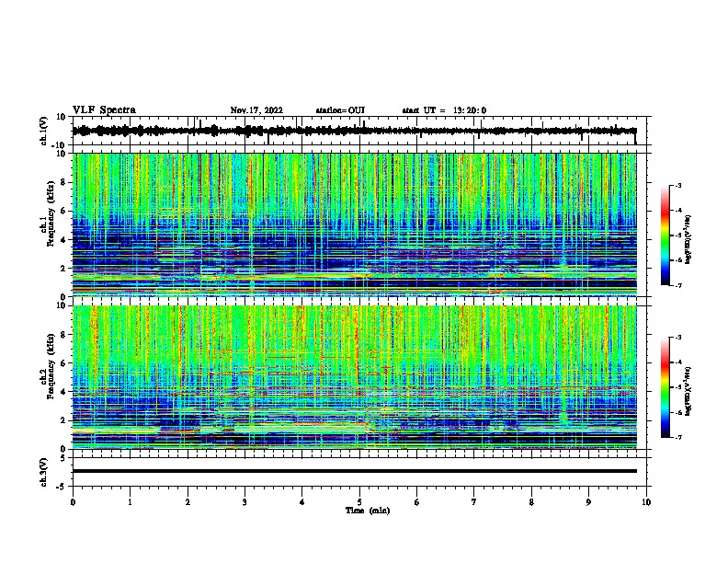This screenshot has height=563, width=728.
Task: Select the start UT 13:20:0 header text
Action: 444,110
